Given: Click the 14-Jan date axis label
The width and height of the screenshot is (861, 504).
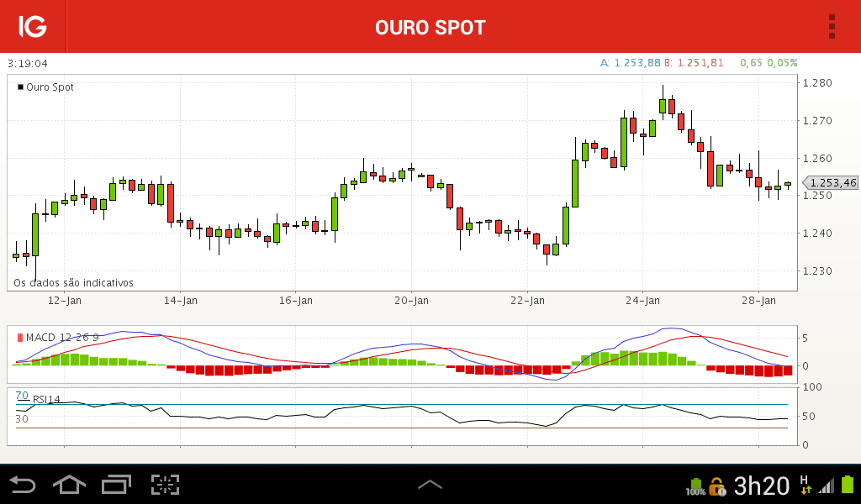Looking at the screenshot, I should [181, 301].
